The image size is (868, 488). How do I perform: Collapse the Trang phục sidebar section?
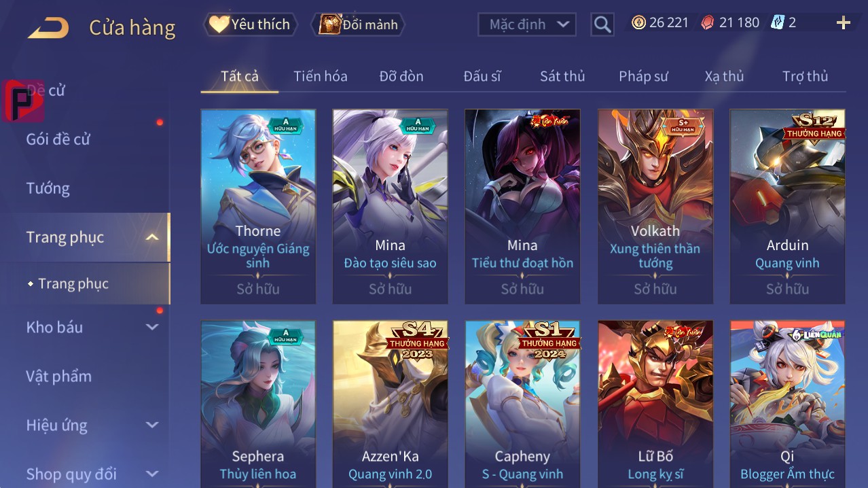[152, 237]
